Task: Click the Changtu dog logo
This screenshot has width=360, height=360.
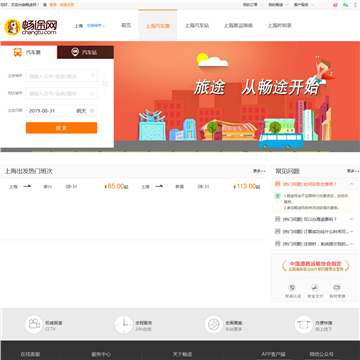Action: (12, 27)
